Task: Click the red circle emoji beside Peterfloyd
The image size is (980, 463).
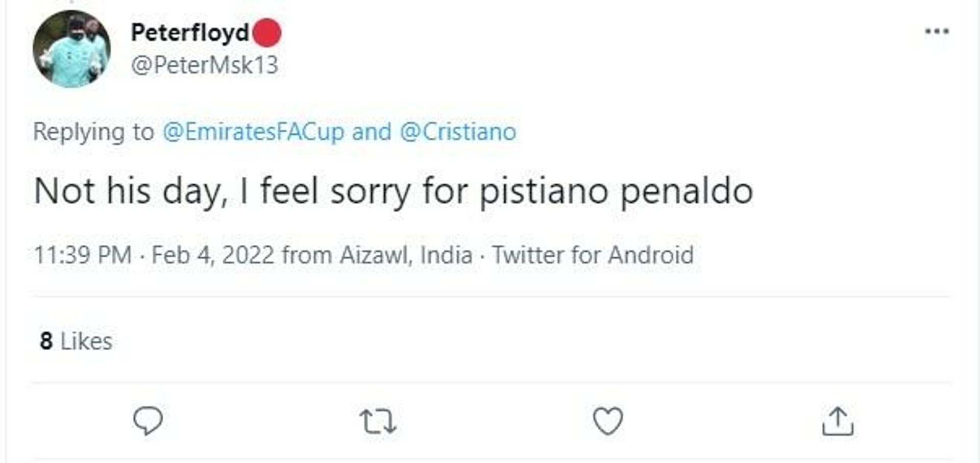Action: (x=266, y=33)
